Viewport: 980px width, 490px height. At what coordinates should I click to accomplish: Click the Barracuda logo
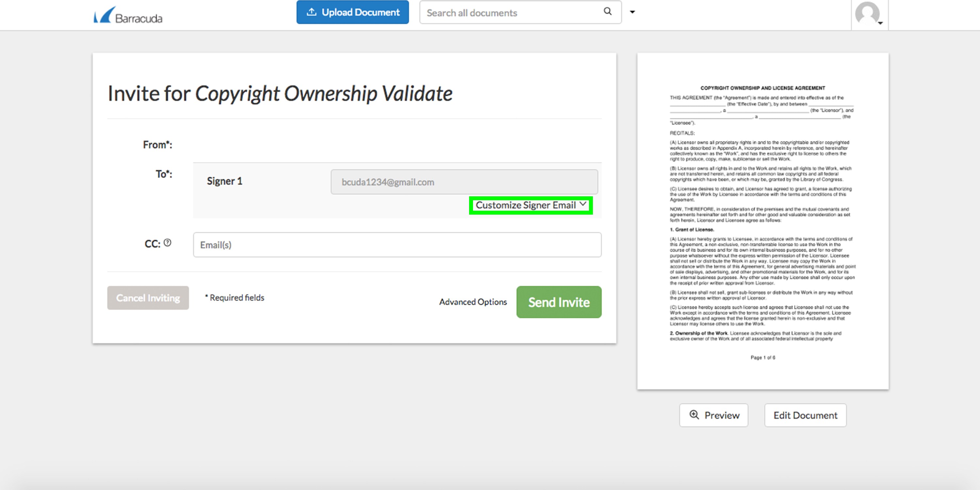pos(128,15)
